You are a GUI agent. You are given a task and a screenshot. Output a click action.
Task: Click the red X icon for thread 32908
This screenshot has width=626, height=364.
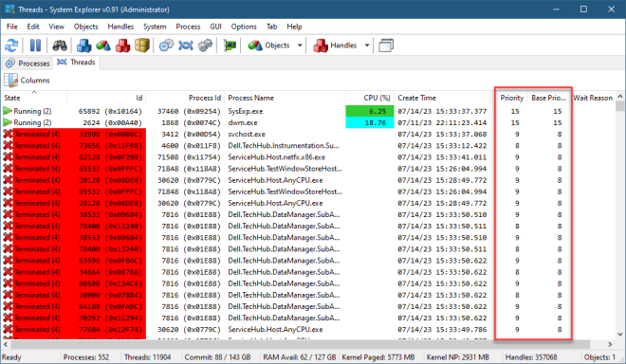[x=8, y=134]
